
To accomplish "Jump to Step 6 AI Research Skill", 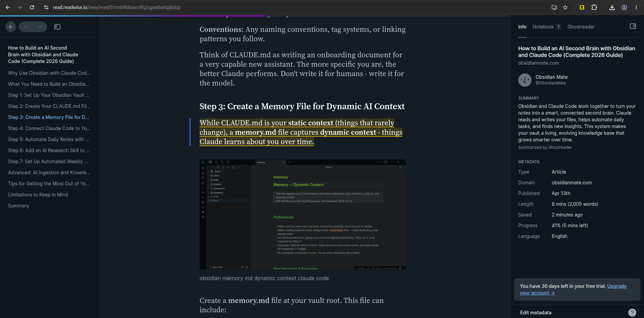I will 49,150.
